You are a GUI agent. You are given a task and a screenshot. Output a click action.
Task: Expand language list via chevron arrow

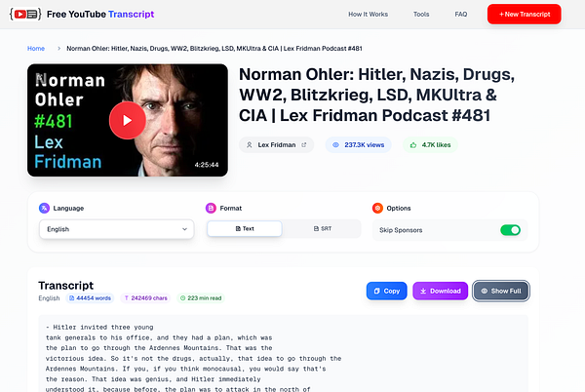[x=184, y=229]
